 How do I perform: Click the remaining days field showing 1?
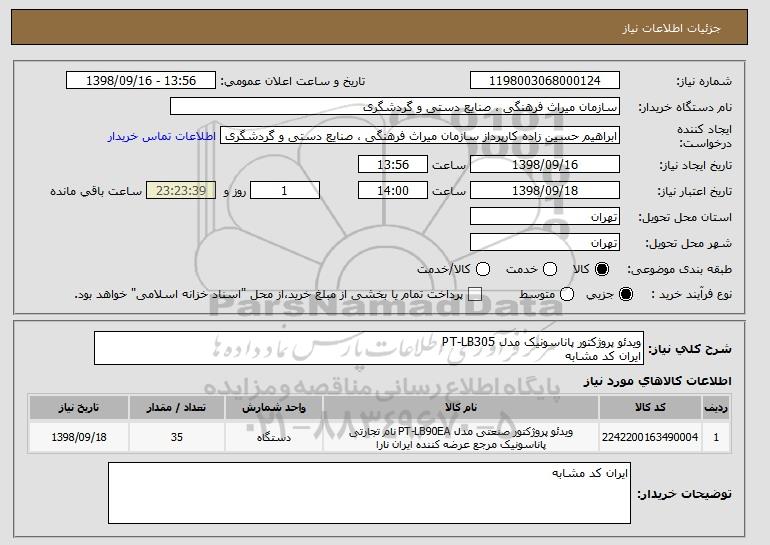tap(285, 191)
